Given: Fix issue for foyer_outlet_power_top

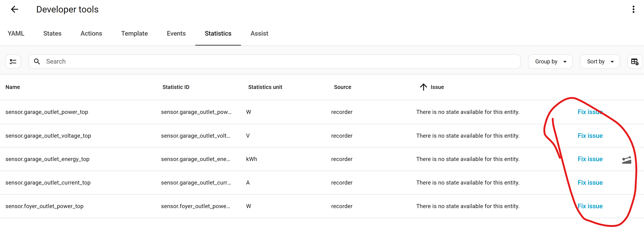Looking at the screenshot, I should click(590, 206).
